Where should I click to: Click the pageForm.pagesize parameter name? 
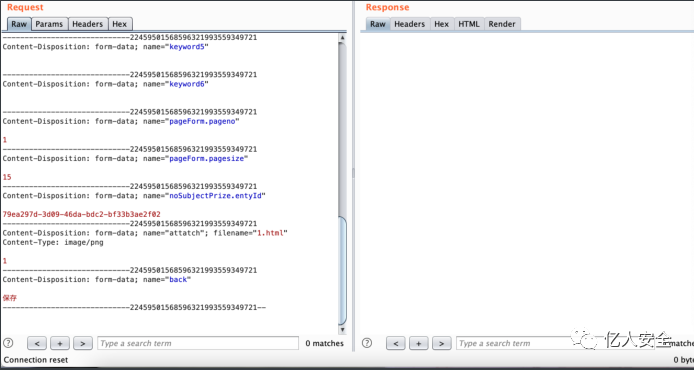(207, 158)
